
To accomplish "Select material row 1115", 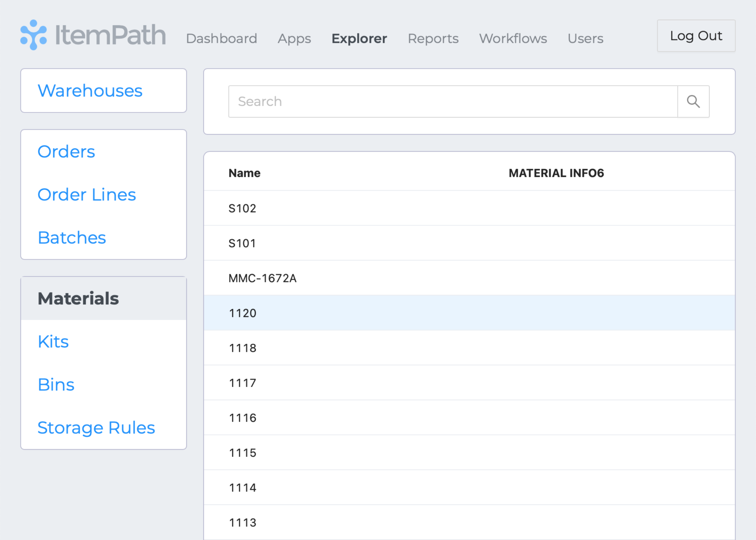I will (x=469, y=453).
